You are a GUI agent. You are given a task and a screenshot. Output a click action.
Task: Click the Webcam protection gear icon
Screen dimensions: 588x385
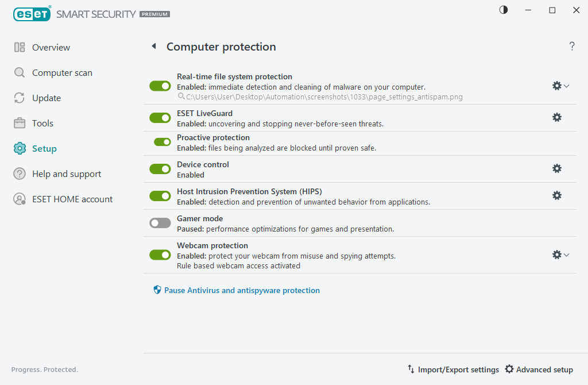click(556, 255)
